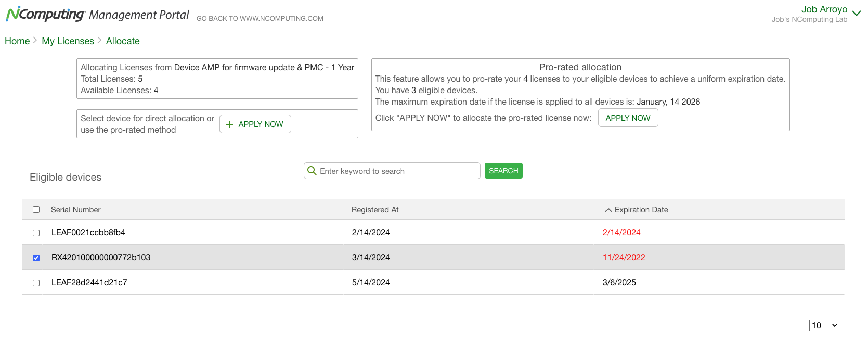868x342 pixels.
Task: Open My Licenses breadcrumb link
Action: pos(68,41)
